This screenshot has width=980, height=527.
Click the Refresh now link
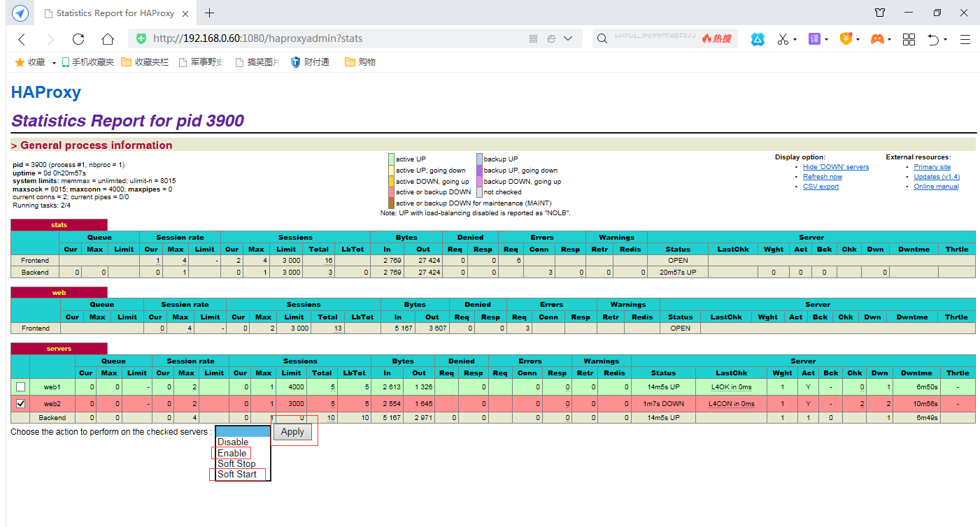tap(823, 177)
